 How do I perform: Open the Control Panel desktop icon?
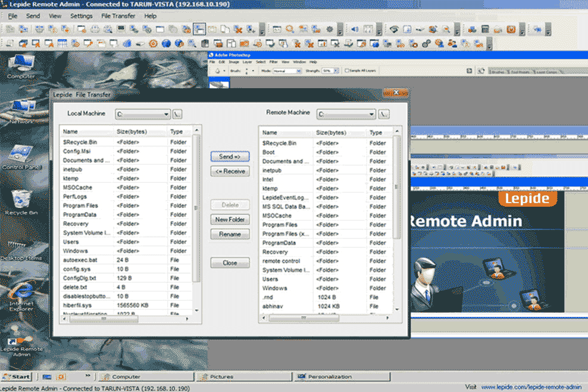(21, 158)
